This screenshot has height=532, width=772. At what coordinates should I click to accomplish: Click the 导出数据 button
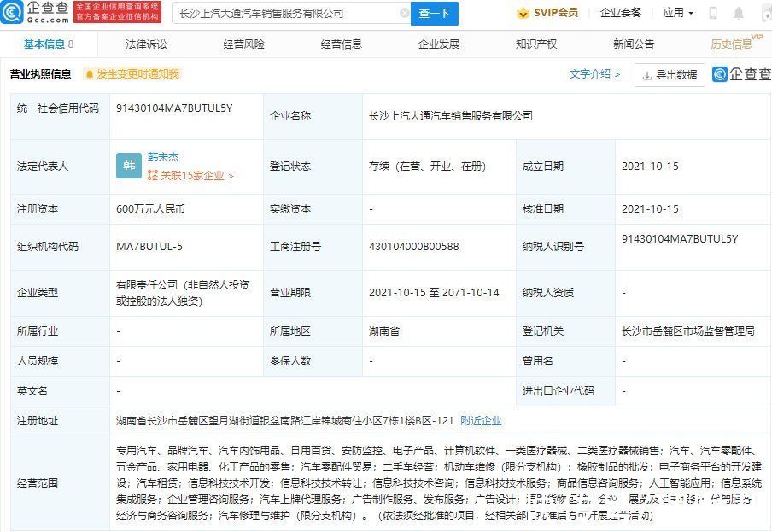(x=670, y=75)
